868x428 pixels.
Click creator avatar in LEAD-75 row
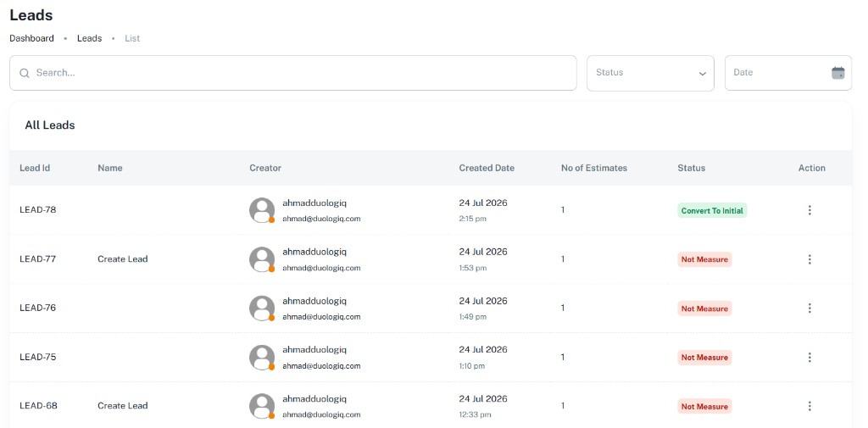pyautogui.click(x=262, y=357)
